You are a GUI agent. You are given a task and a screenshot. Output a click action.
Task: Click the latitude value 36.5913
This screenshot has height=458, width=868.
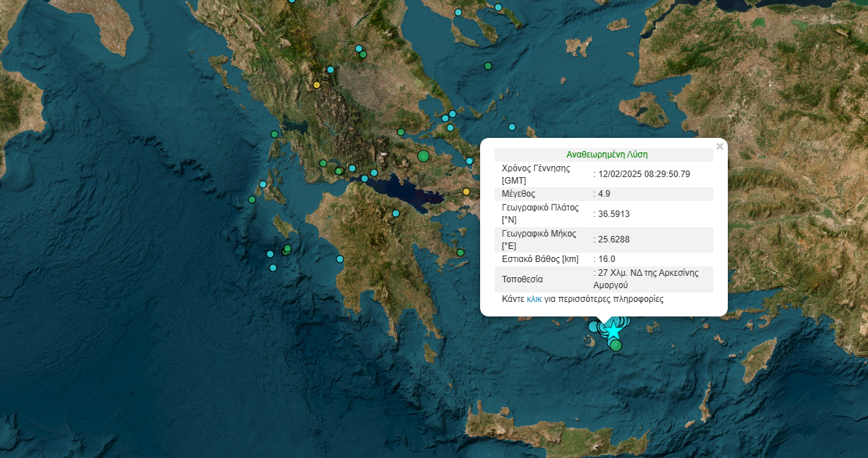(614, 214)
